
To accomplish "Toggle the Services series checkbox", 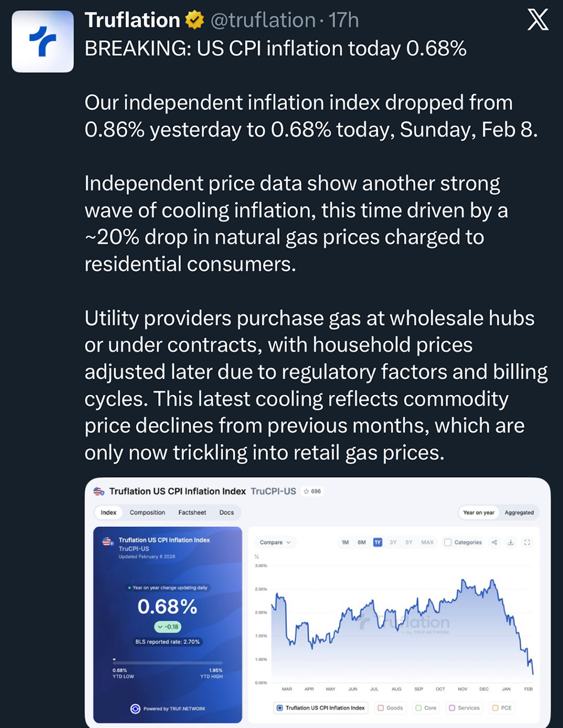I will pyautogui.click(x=452, y=708).
